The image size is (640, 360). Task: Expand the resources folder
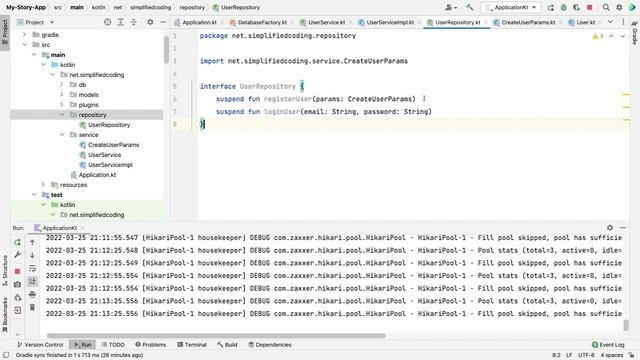pyautogui.click(x=43, y=184)
